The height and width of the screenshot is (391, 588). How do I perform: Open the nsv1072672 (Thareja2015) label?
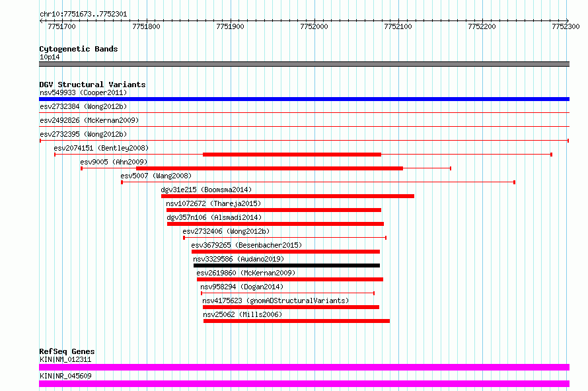coord(213,203)
